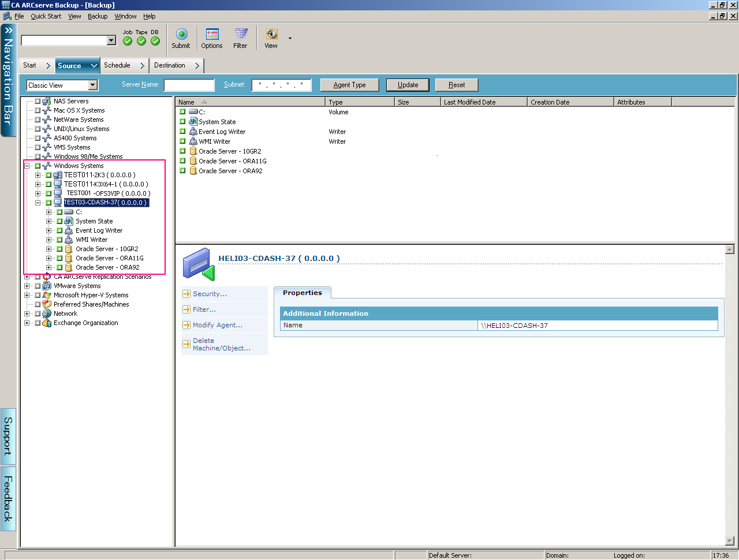Click the green Job status icon
739x560 pixels.
[x=127, y=41]
